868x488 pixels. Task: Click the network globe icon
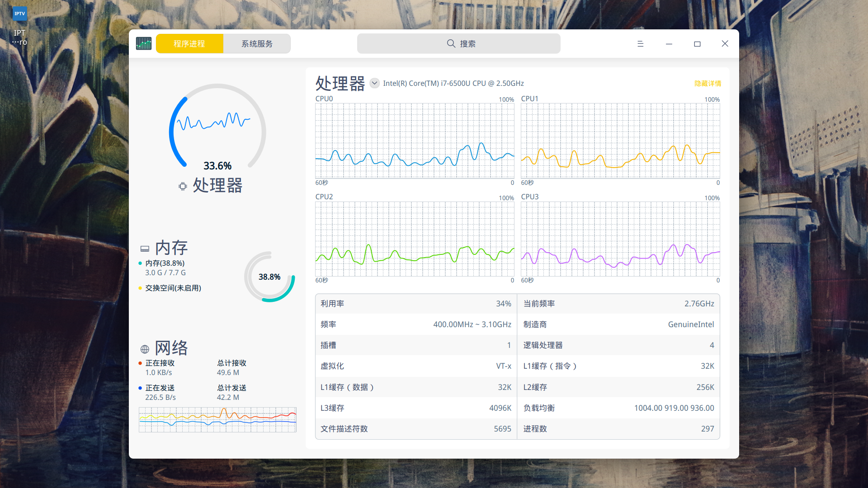coord(145,349)
